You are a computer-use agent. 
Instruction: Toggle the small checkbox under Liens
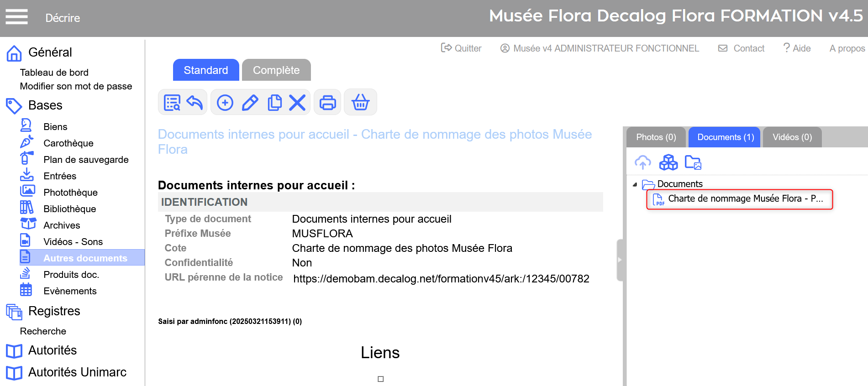(x=381, y=379)
